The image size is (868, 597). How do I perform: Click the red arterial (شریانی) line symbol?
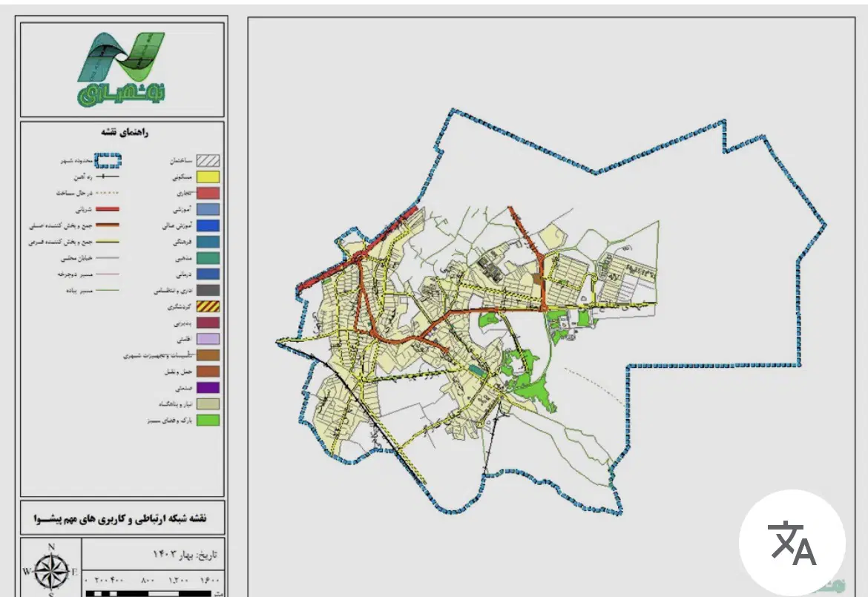[x=108, y=209]
